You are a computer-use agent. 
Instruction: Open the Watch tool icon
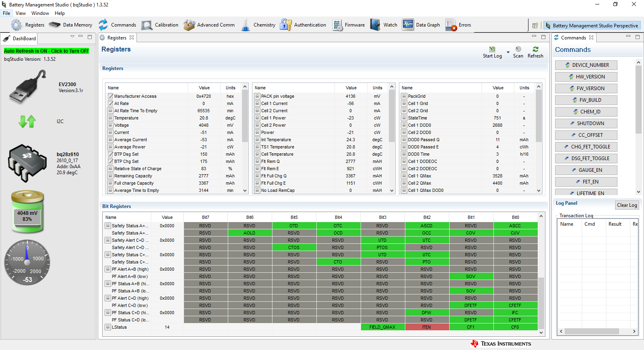[x=375, y=25]
